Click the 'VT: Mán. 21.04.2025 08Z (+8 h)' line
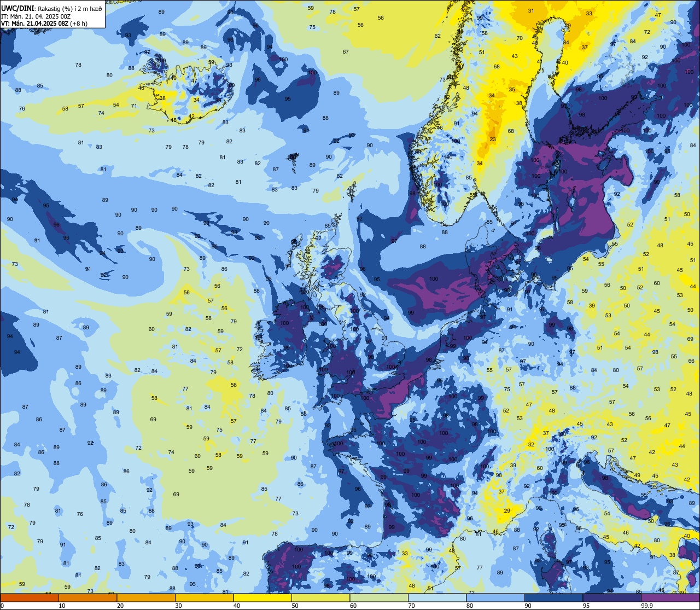The height and width of the screenshot is (610, 700). pos(45,24)
